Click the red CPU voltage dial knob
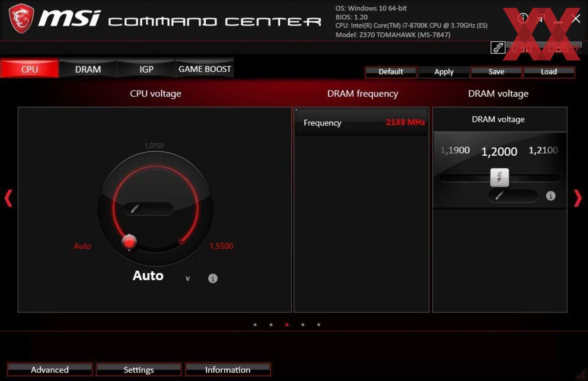Screen dimensions: 588x381 129,243
